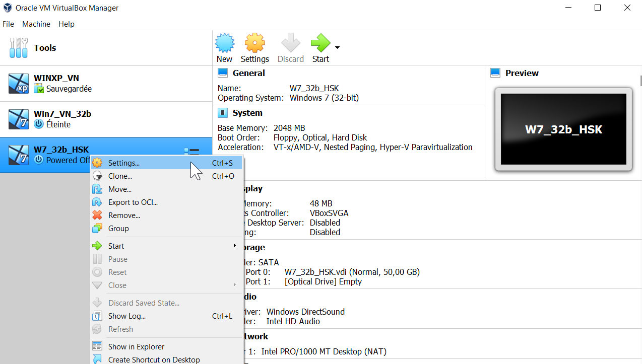Select the Win7_VN_32b virtual machine
This screenshot has height=364, width=642.
(x=106, y=119)
